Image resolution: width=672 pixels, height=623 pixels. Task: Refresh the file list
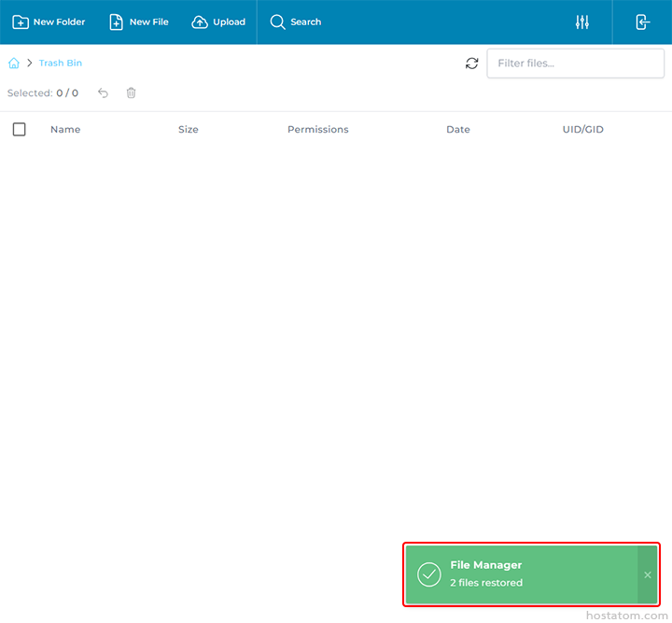472,64
